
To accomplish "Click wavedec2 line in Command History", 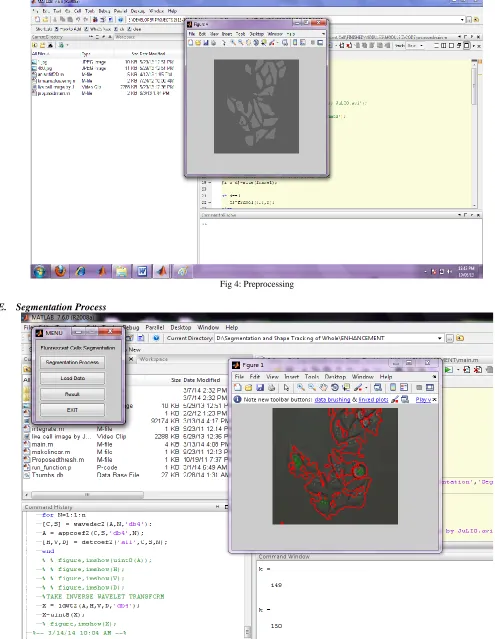I will click(x=97, y=524).
